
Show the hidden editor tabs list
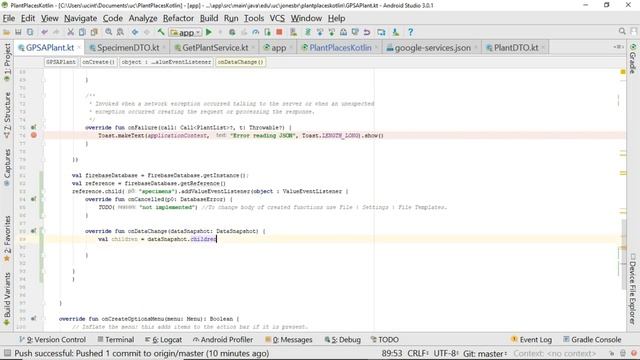pos(618,47)
